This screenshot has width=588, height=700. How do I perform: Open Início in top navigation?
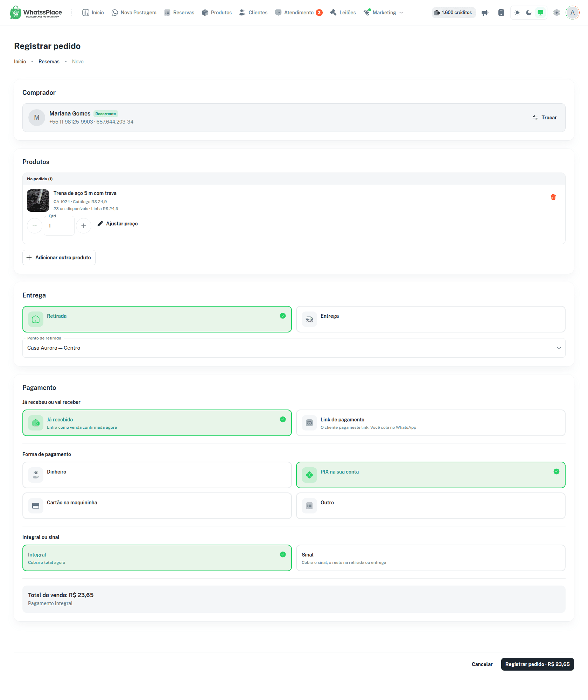click(x=93, y=13)
